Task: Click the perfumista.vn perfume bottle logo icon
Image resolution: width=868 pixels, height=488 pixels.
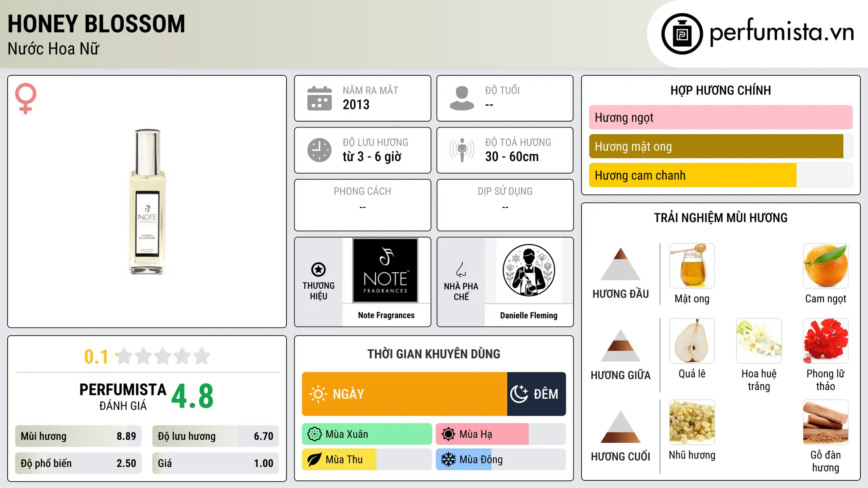Action: [682, 34]
